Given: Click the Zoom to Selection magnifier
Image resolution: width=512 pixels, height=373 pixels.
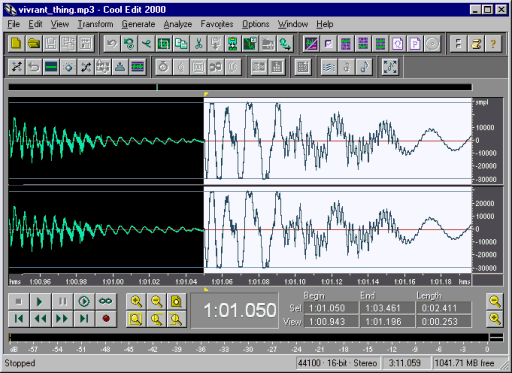Looking at the screenshot, I should click(x=136, y=319).
